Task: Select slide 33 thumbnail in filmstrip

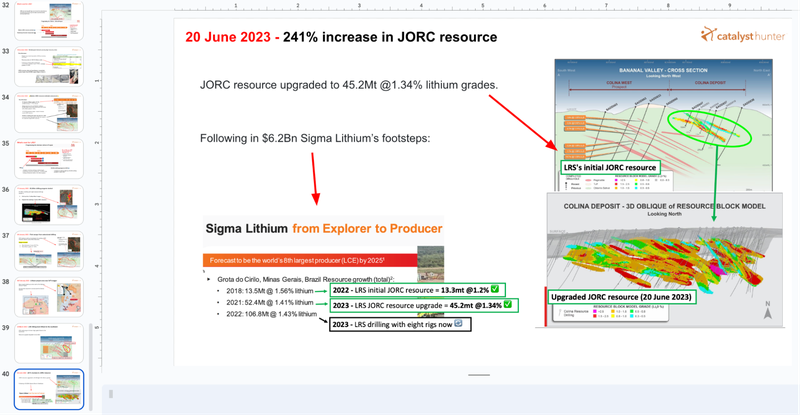Action: tap(49, 66)
